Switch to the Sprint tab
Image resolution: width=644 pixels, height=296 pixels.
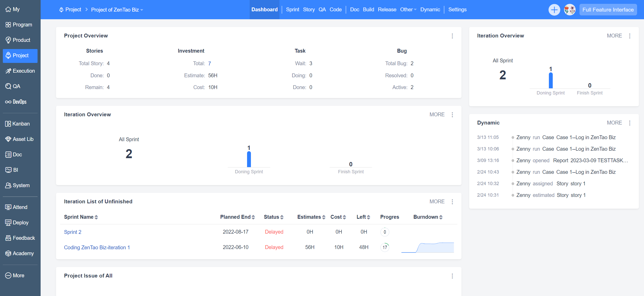click(292, 9)
